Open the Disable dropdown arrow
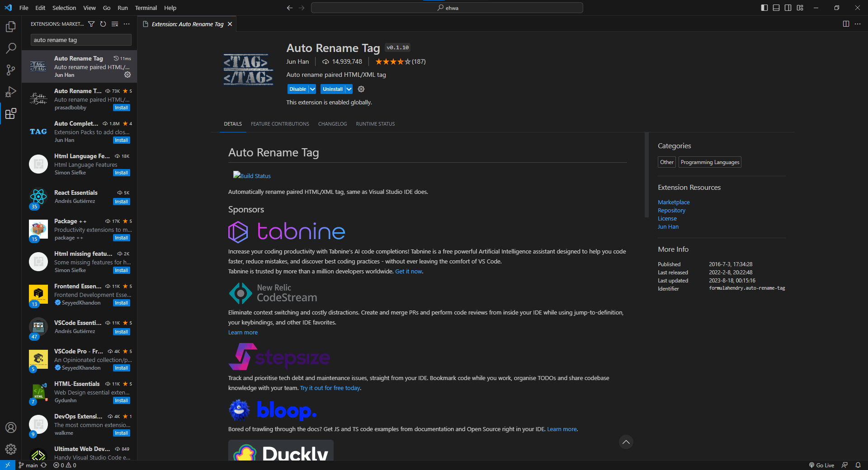This screenshot has height=470, width=868. (x=312, y=89)
